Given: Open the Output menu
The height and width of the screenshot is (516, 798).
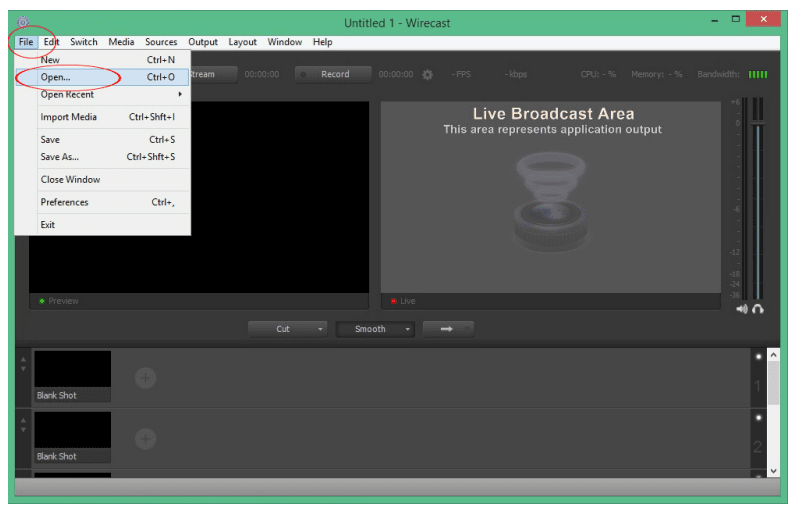Looking at the screenshot, I should pos(203,42).
